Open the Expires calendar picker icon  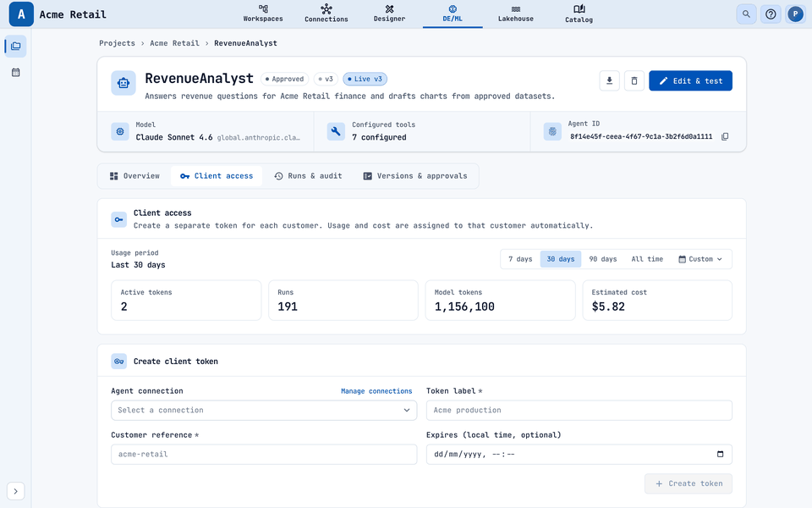coord(720,454)
